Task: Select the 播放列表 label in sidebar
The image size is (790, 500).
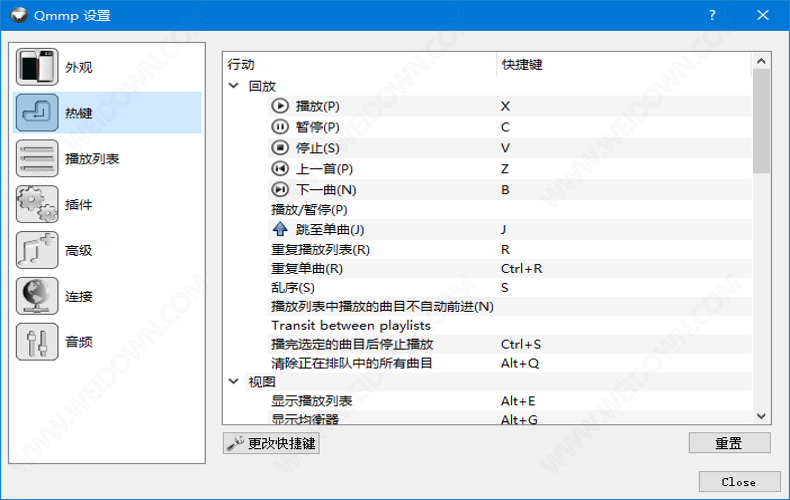Action: coord(92,159)
